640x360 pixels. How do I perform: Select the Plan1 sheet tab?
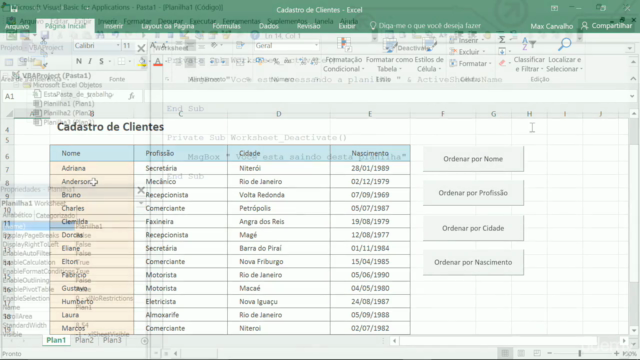[x=56, y=340]
